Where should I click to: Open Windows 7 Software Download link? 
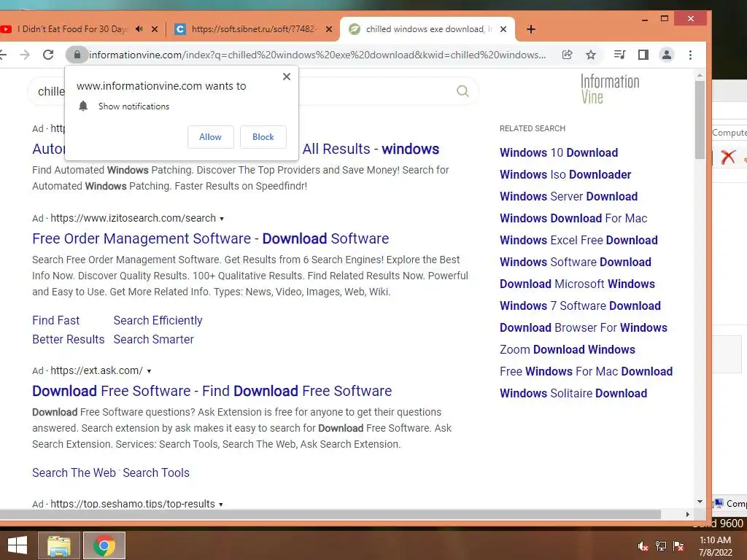[x=580, y=306]
